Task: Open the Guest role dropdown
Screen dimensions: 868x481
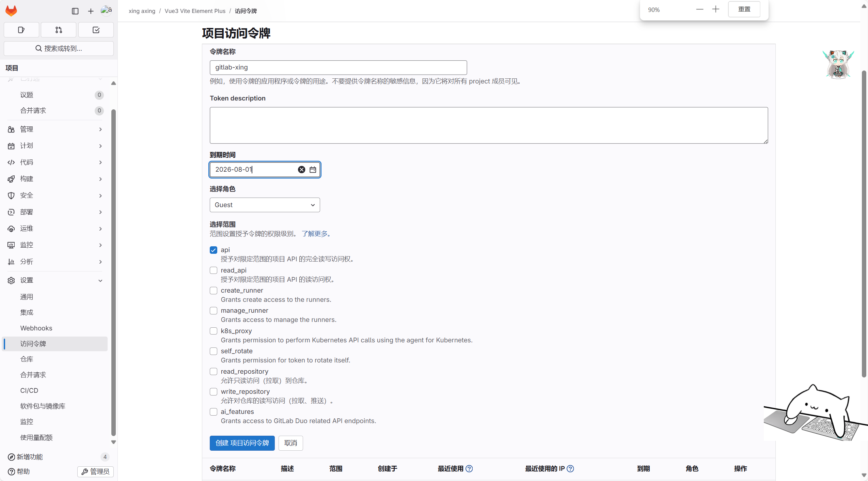Action: click(265, 205)
